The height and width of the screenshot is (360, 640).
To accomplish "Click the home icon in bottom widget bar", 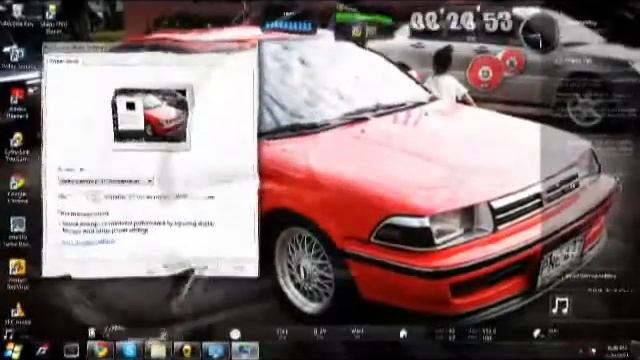I will click(403, 334).
